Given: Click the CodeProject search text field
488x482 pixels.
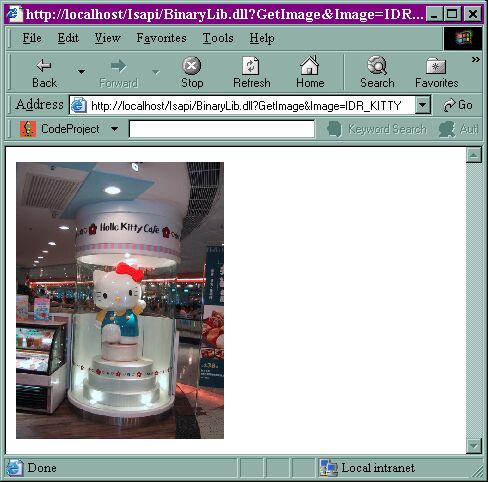Looking at the screenshot, I should pos(222,129).
